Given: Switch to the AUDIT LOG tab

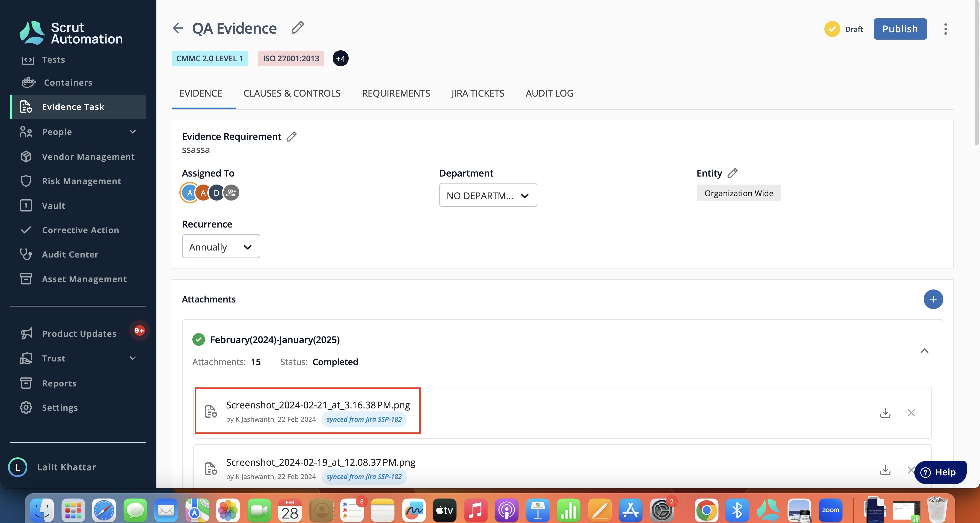Looking at the screenshot, I should pyautogui.click(x=549, y=93).
